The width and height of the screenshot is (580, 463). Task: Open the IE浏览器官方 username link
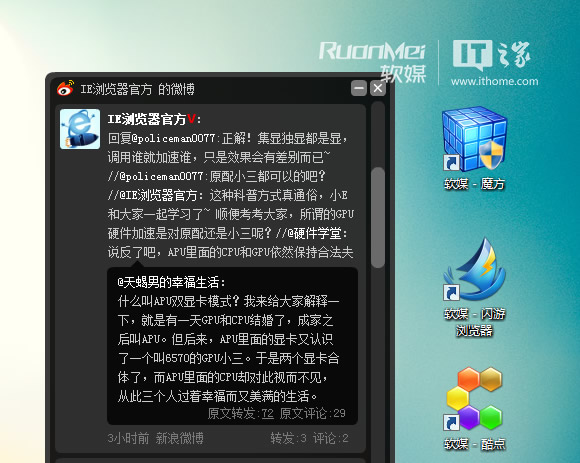[x=147, y=119]
